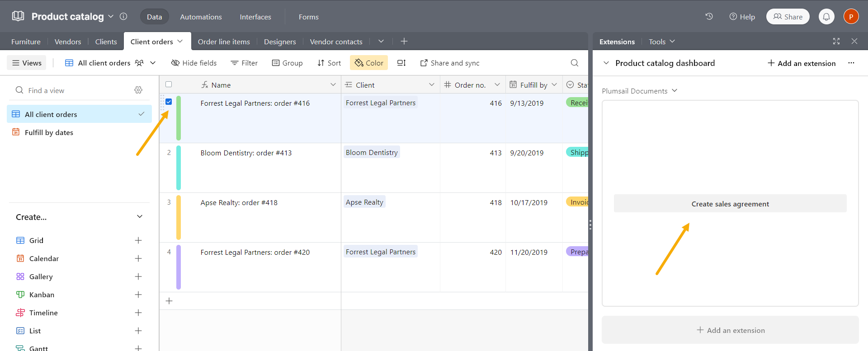Open Client column header dropdown

(432, 84)
